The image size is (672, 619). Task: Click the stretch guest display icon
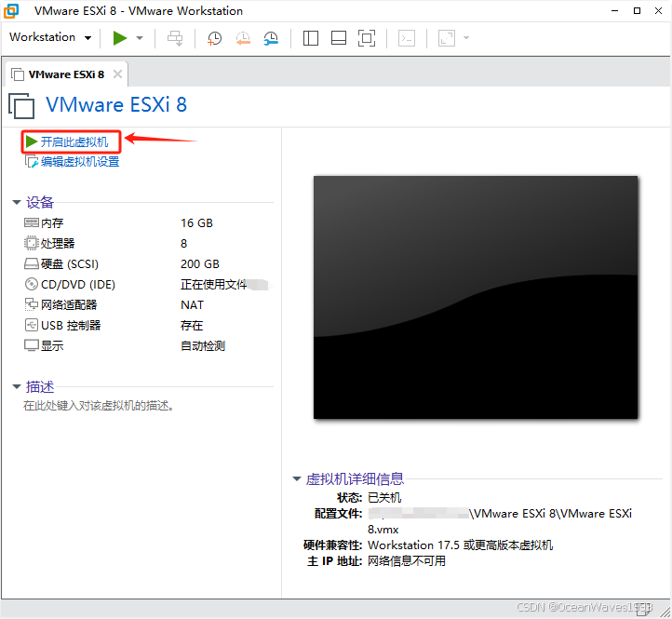pyautogui.click(x=447, y=38)
